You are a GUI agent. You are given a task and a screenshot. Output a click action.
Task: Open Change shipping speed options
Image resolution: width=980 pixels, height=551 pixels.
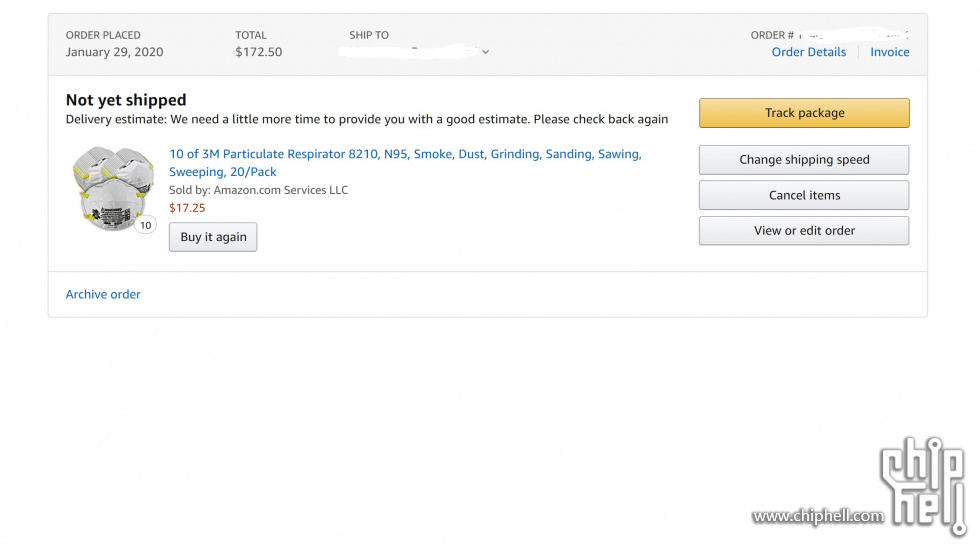[804, 160]
